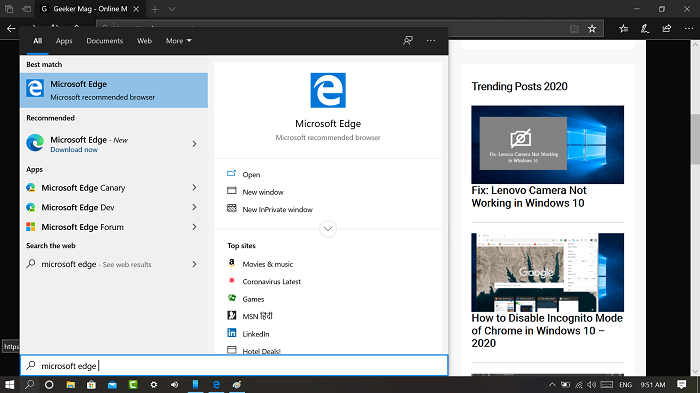The image size is (700, 393).
Task: Click the Edge icon in taskbar
Action: (216, 385)
